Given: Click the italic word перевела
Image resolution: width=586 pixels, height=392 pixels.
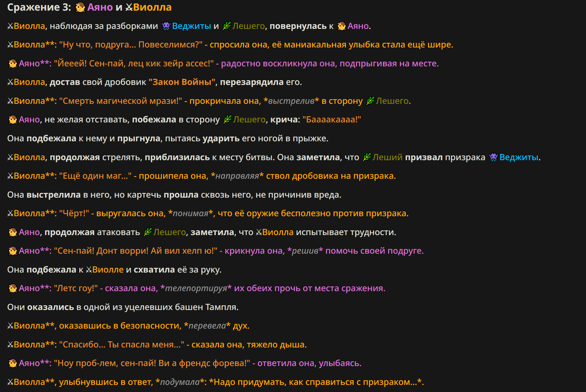Looking at the screenshot, I should [x=207, y=326].
